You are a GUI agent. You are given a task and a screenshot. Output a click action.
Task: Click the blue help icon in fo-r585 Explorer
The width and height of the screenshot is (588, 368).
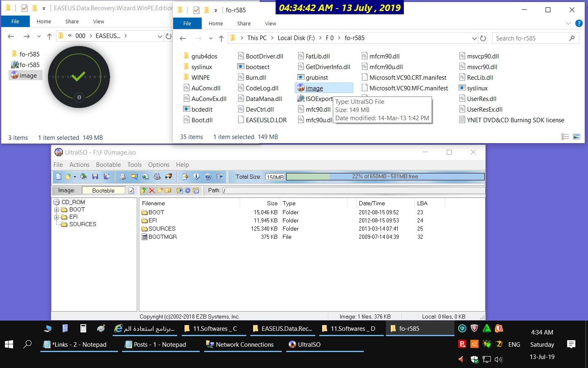tap(579, 23)
